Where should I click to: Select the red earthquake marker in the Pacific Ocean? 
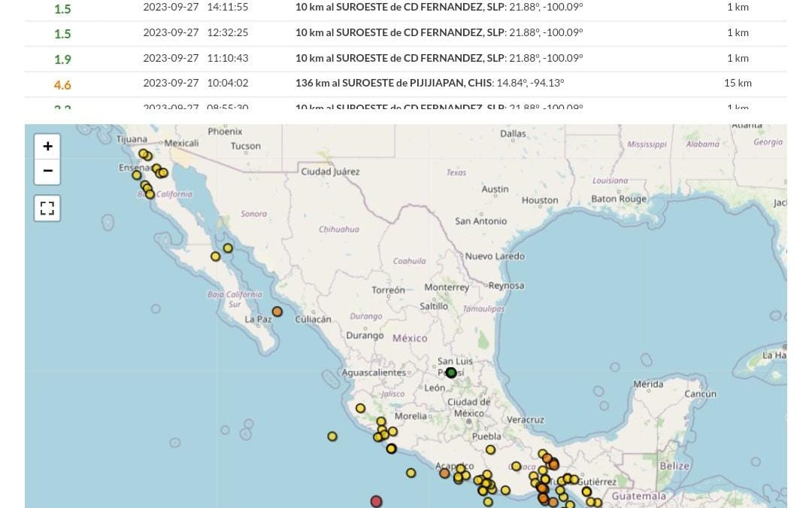click(x=377, y=501)
